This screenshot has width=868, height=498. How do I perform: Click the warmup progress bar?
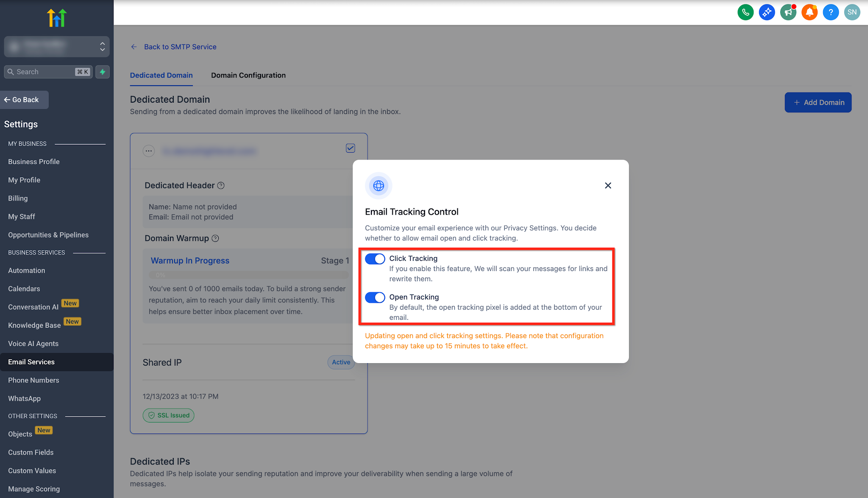tap(249, 275)
